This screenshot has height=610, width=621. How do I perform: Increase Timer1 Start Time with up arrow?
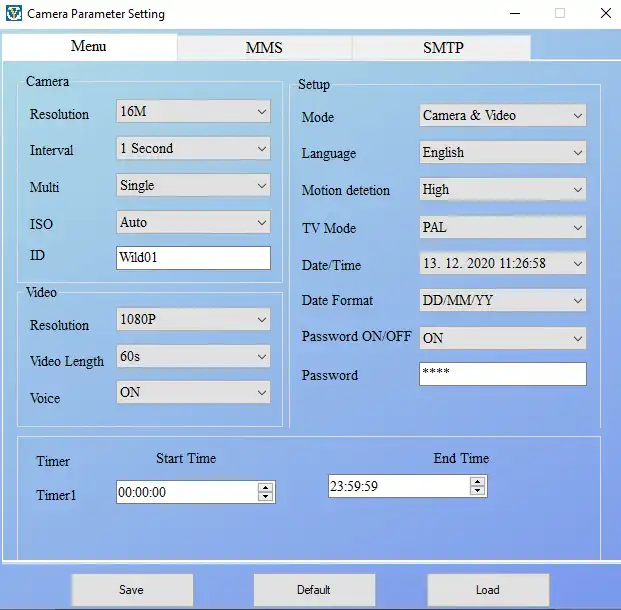[265, 487]
